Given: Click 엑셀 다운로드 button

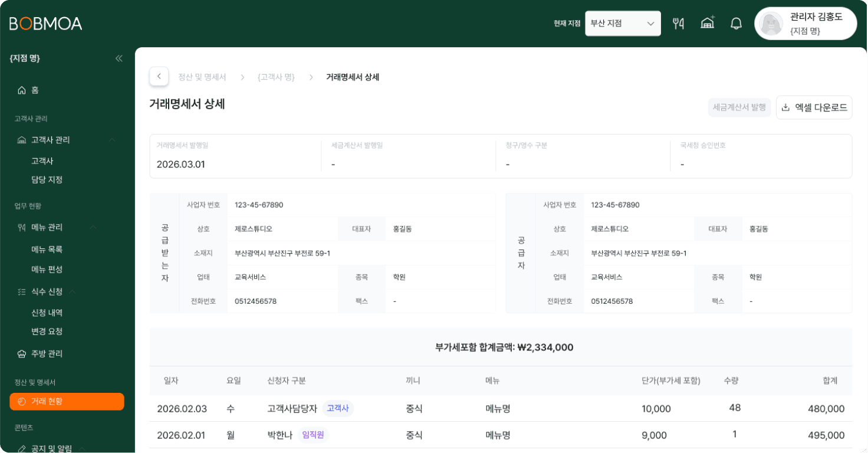Looking at the screenshot, I should click(x=814, y=107).
